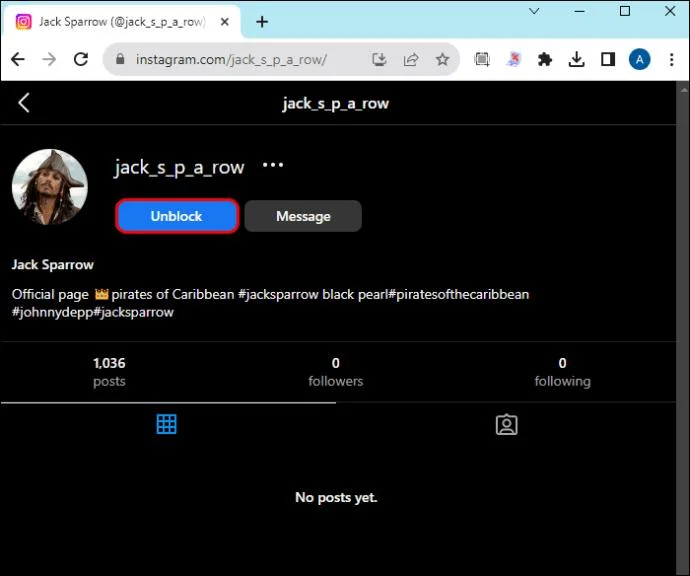The height and width of the screenshot is (576, 690).
Task: Select the tagged photos tab icon
Action: (x=506, y=424)
